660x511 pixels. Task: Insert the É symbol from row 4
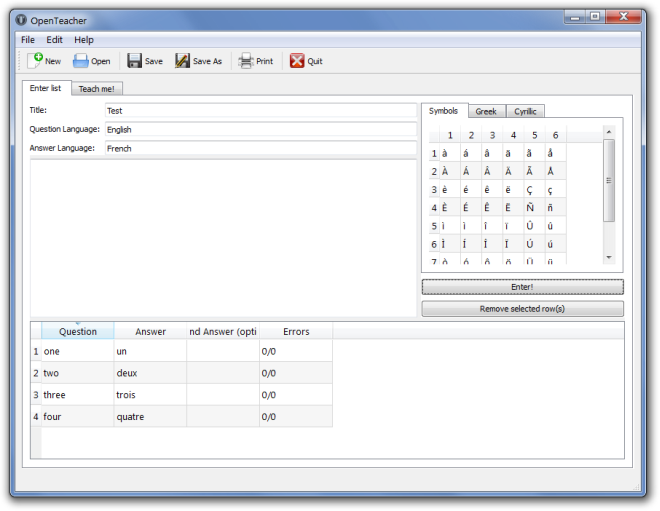(471, 208)
